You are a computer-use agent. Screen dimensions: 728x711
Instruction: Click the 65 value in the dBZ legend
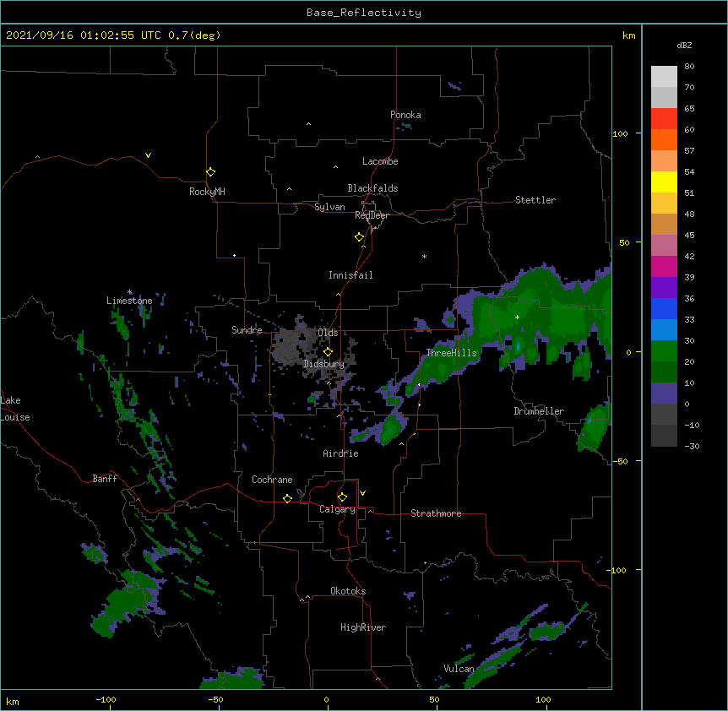coord(689,109)
